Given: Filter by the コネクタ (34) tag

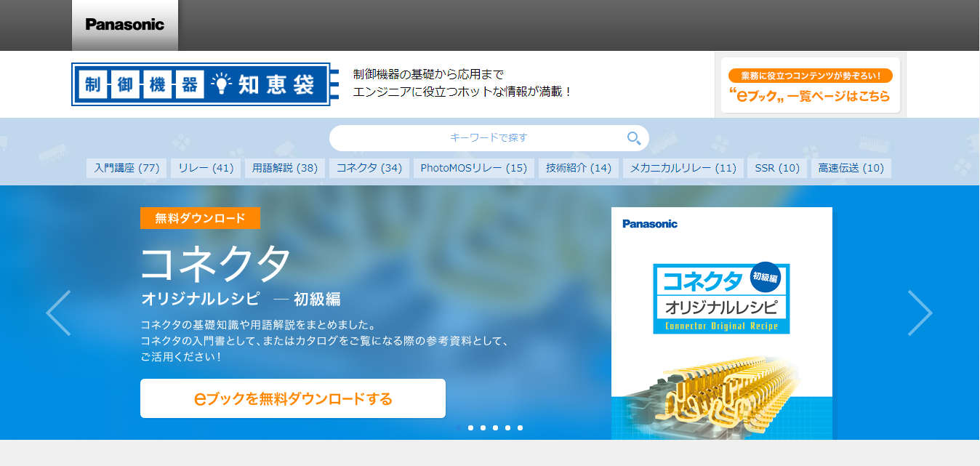Looking at the screenshot, I should pos(369,168).
